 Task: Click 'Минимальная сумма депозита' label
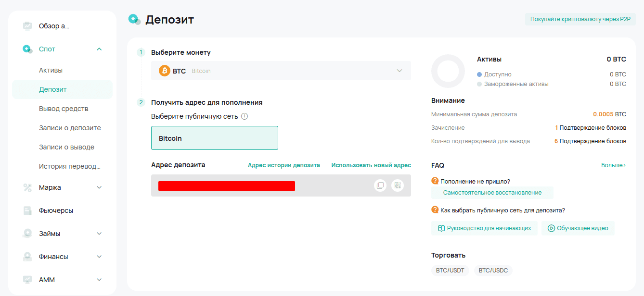474,114
